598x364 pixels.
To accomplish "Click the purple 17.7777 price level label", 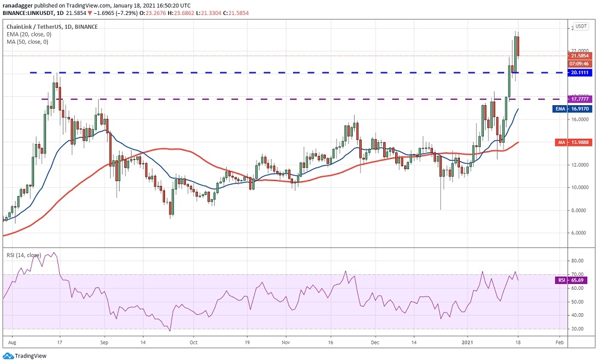I will coord(565,99).
